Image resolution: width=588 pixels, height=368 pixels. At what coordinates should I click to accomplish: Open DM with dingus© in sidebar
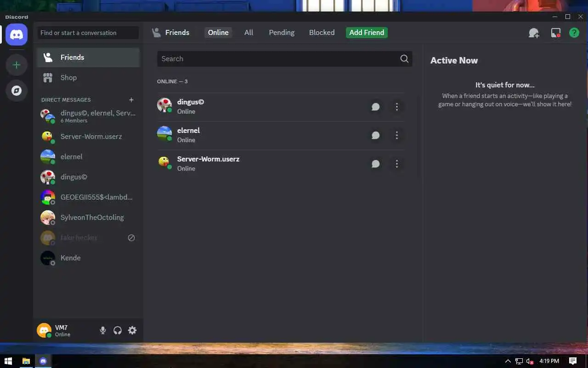pyautogui.click(x=88, y=177)
